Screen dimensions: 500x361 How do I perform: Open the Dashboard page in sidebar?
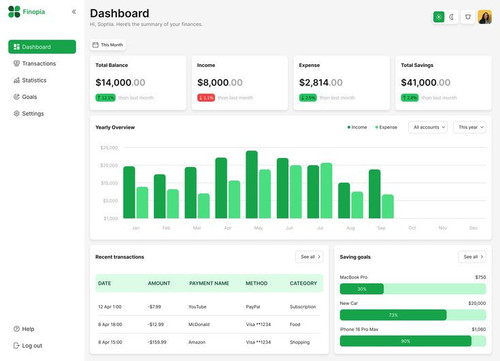(x=42, y=47)
